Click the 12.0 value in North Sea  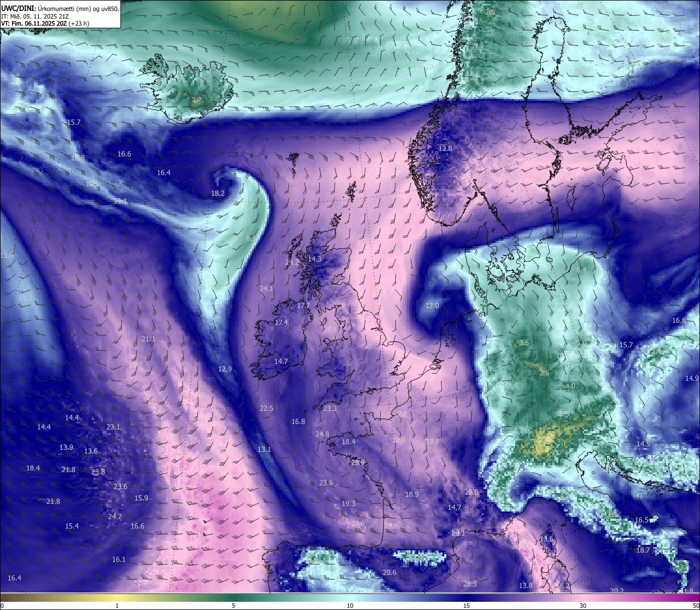pyautogui.click(x=432, y=305)
